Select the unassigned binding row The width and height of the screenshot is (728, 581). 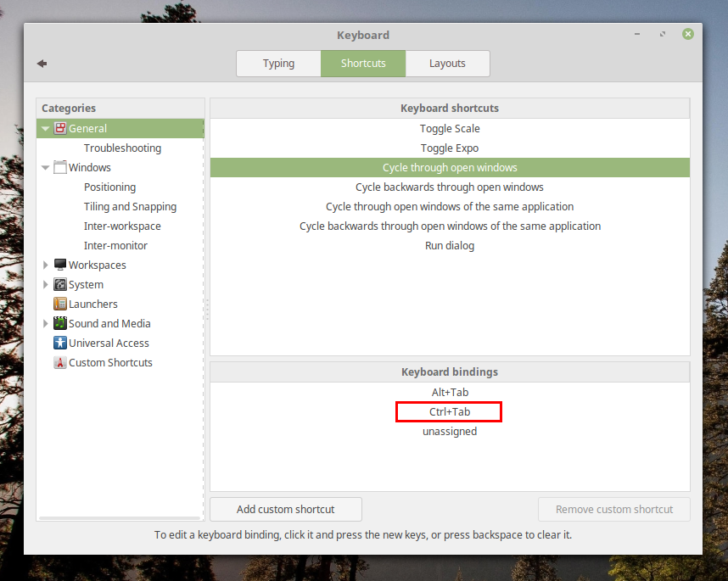(450, 432)
